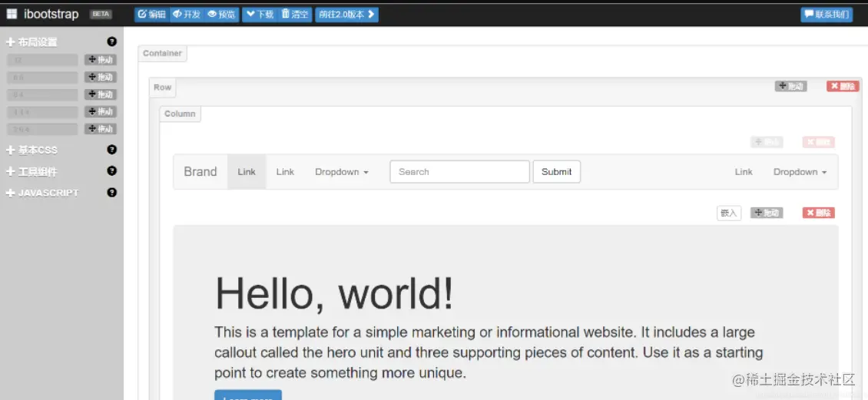
Task: Click the Column label tab
Action: pos(180,114)
